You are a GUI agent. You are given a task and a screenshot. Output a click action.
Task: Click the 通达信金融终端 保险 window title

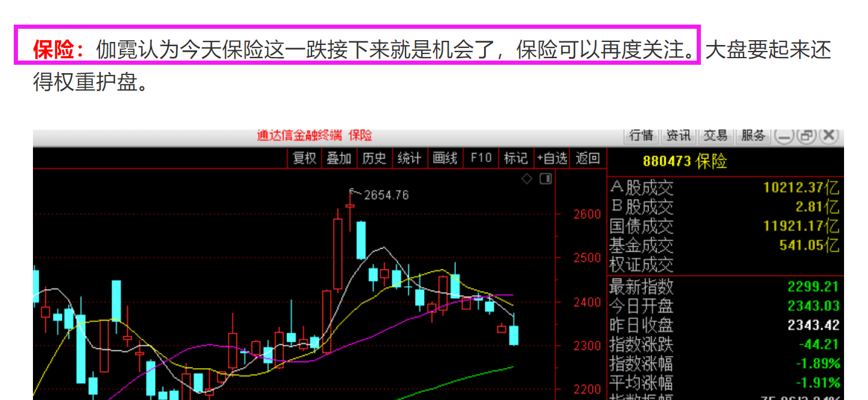coord(314,136)
